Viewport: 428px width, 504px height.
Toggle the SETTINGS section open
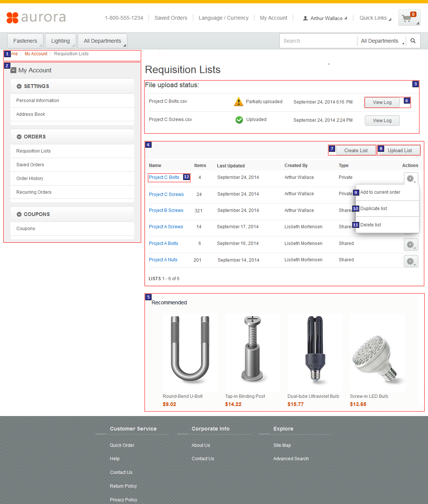pyautogui.click(x=19, y=86)
